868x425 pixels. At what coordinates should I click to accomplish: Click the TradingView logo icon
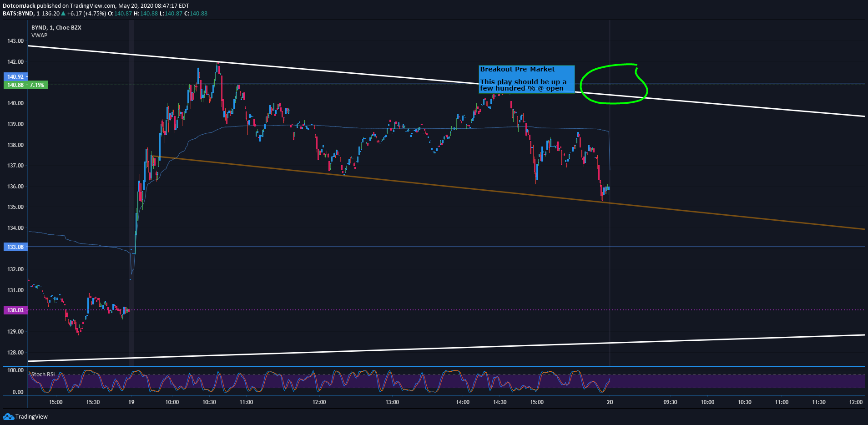tap(8, 417)
